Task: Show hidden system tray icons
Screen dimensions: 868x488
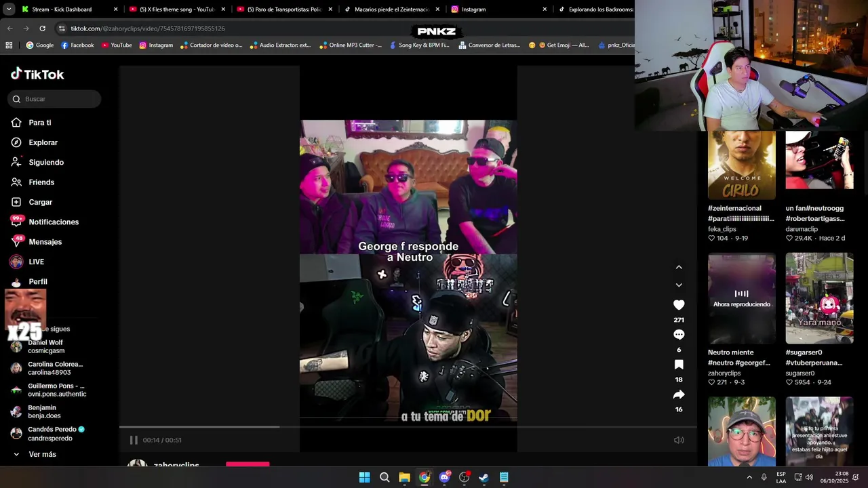Action: click(x=749, y=477)
